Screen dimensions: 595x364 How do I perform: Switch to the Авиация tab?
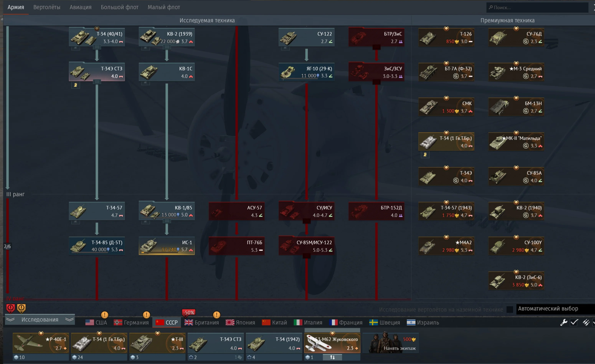(80, 7)
